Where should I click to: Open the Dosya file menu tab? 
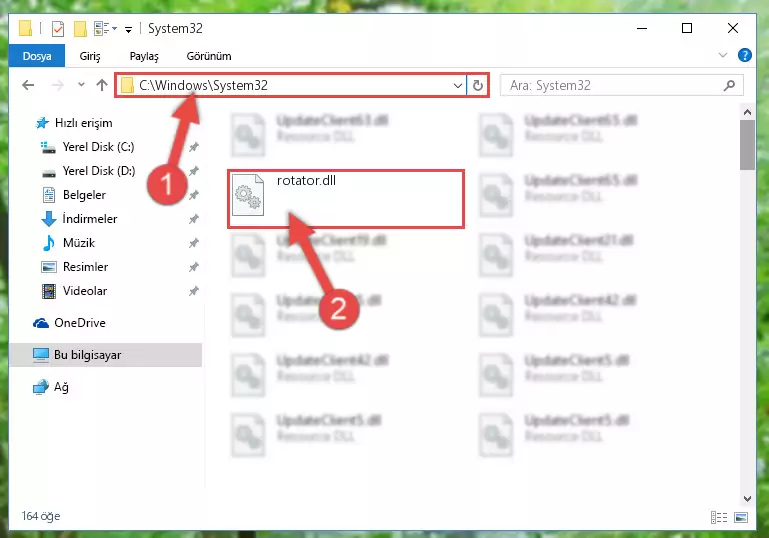pyautogui.click(x=37, y=56)
